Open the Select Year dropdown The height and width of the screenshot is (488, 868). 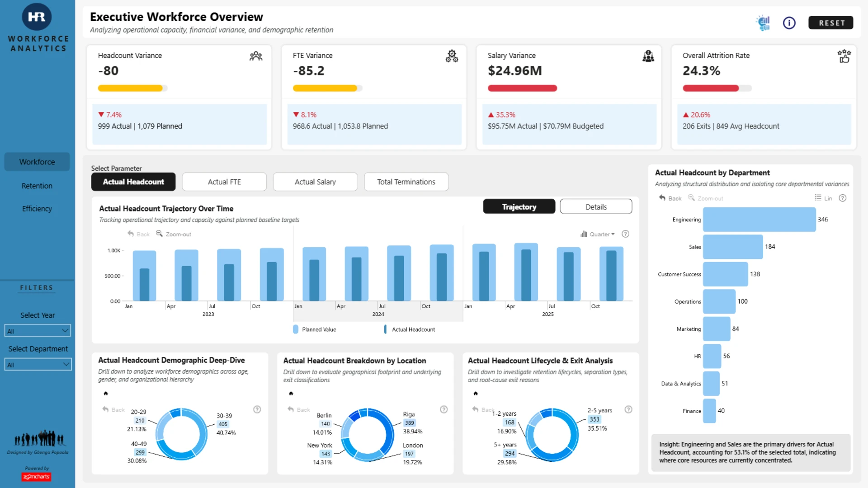coord(38,331)
